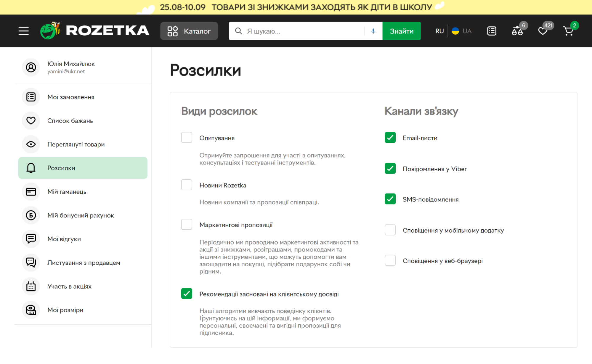Click the bell icon next to Розсилки

point(31,168)
